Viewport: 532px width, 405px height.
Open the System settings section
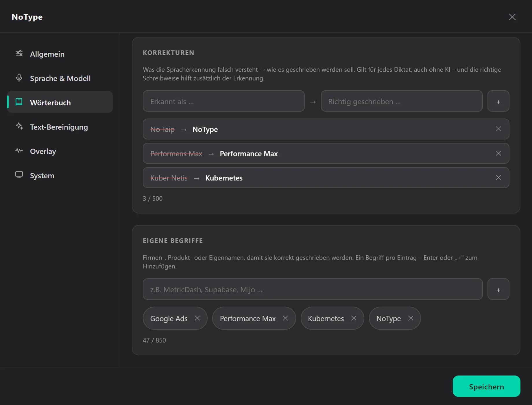coord(60,175)
